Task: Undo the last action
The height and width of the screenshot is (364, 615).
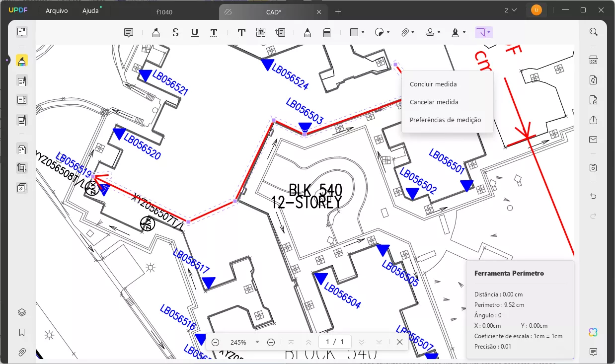Action: 593,196
